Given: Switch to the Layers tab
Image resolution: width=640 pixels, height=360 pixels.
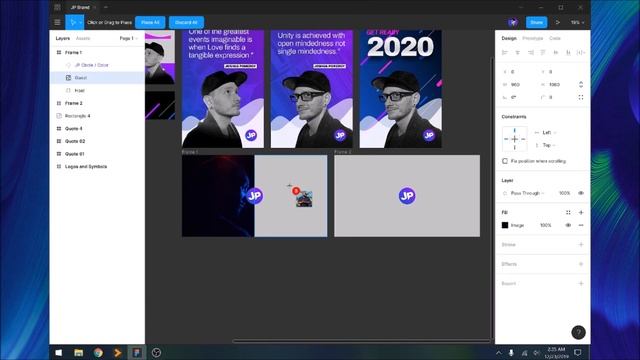Looking at the screenshot, I should click(62, 38).
